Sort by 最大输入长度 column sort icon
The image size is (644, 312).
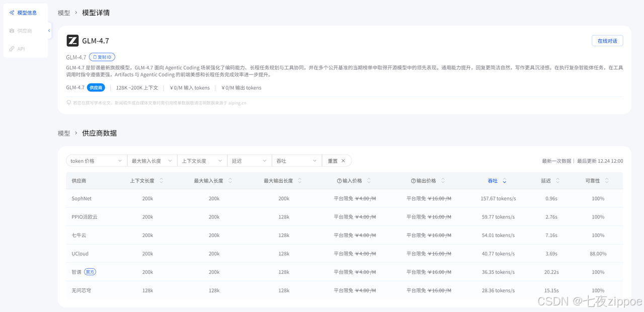point(230,180)
